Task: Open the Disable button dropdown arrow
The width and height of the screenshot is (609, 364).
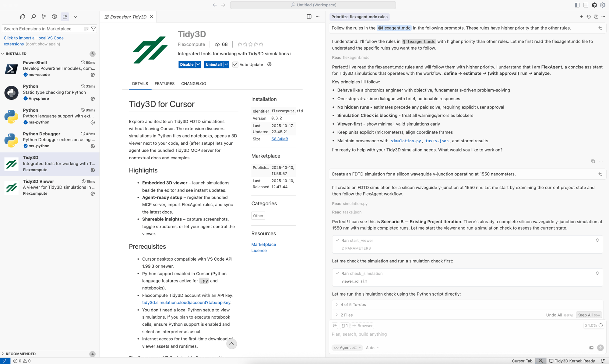Action: point(198,64)
